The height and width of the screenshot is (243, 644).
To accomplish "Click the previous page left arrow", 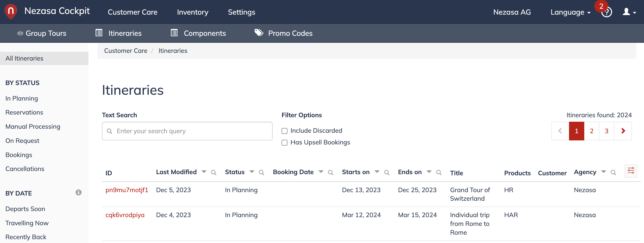I will [x=560, y=131].
